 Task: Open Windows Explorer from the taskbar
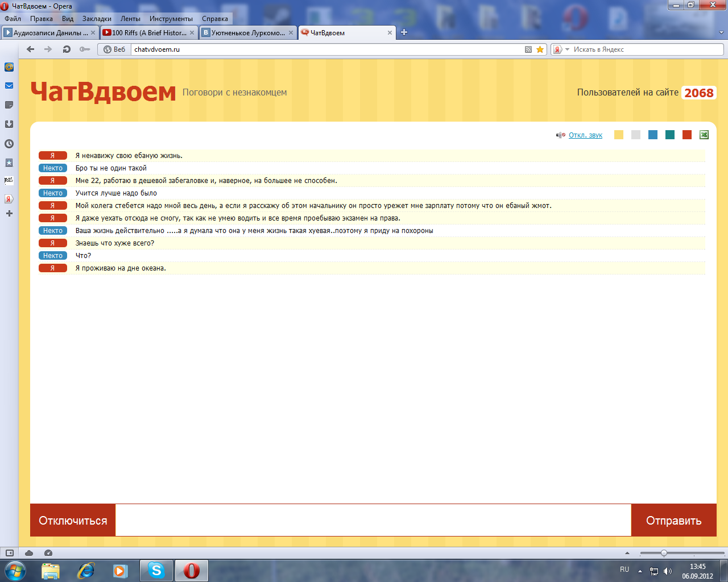pos(50,570)
